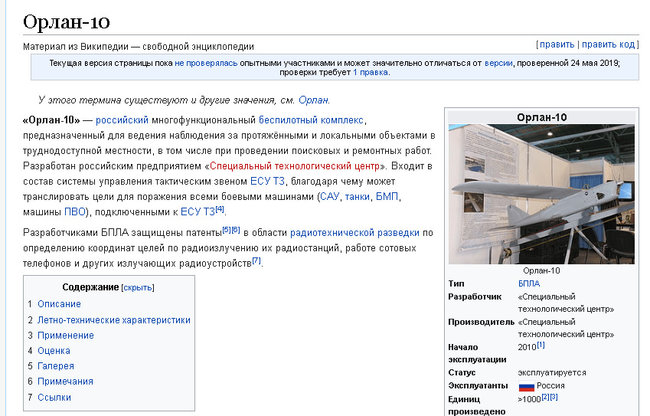Open the 'беспилотный комплекс' article link

point(311,120)
